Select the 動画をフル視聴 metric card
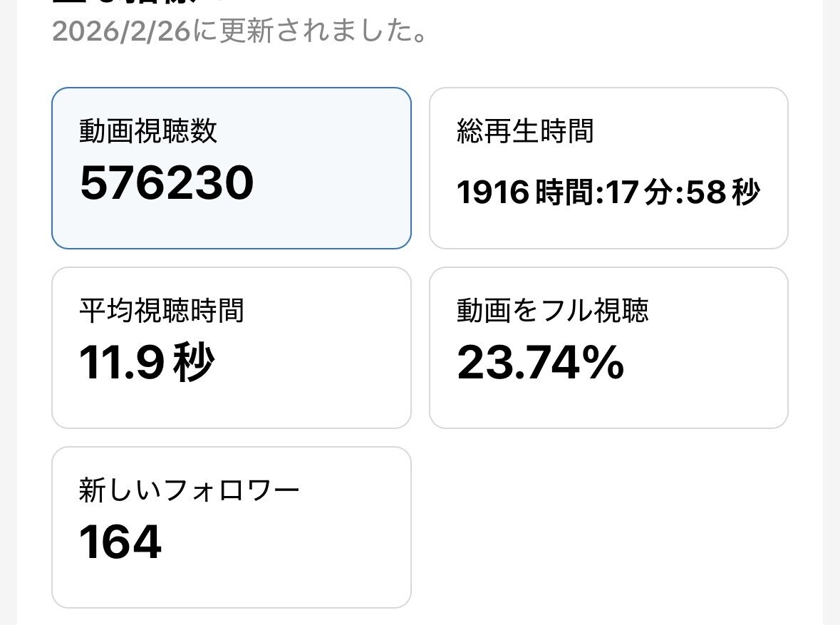This screenshot has height=625, width=840. click(x=608, y=348)
